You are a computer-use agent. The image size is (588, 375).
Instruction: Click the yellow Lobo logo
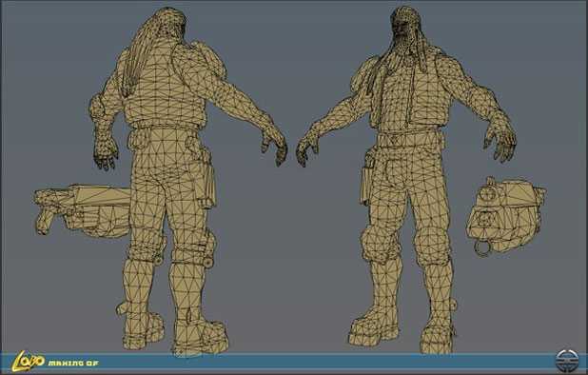(x=29, y=361)
